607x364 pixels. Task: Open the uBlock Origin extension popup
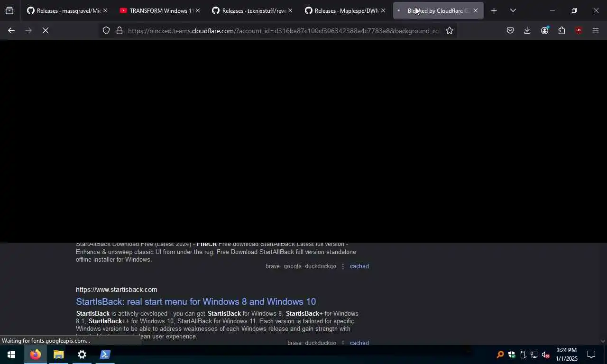pyautogui.click(x=578, y=30)
